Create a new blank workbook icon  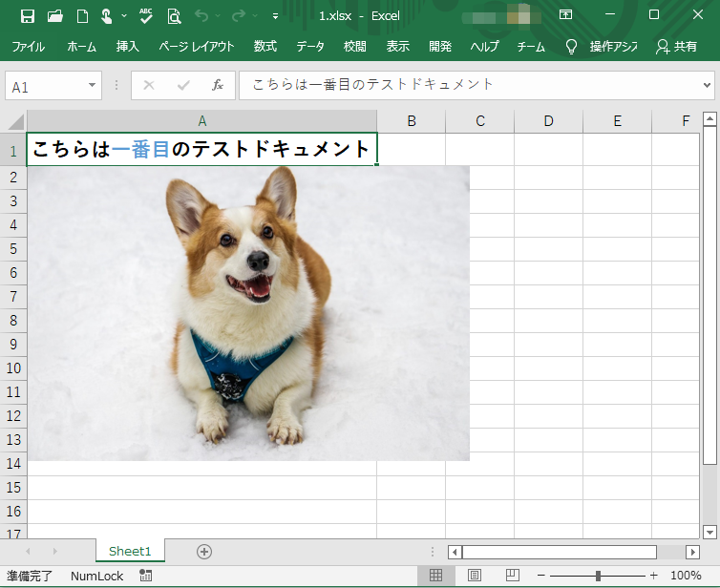tap(82, 16)
